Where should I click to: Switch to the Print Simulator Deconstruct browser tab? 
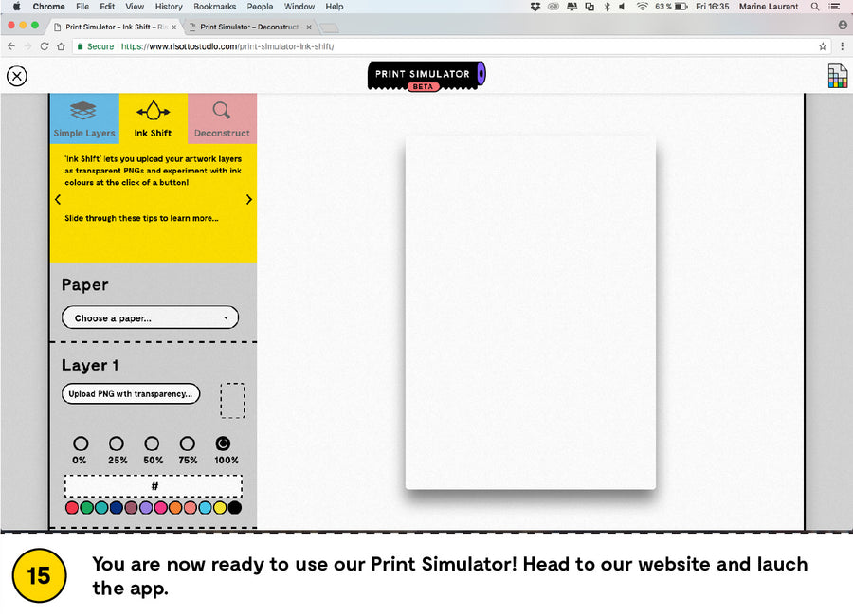pyautogui.click(x=246, y=27)
